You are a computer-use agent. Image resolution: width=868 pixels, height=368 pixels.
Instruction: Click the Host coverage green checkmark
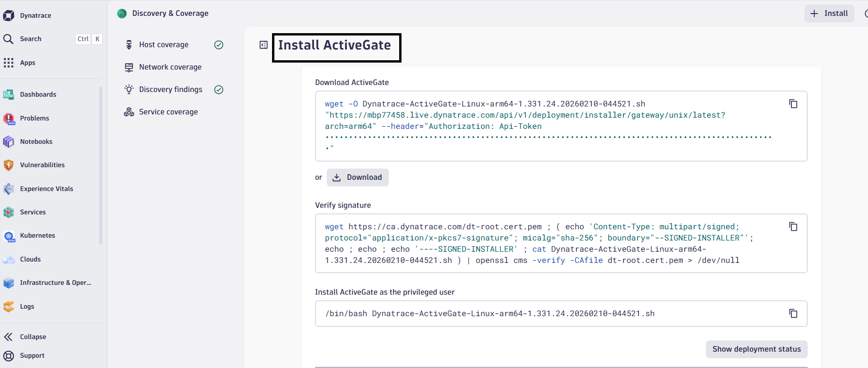[219, 45]
